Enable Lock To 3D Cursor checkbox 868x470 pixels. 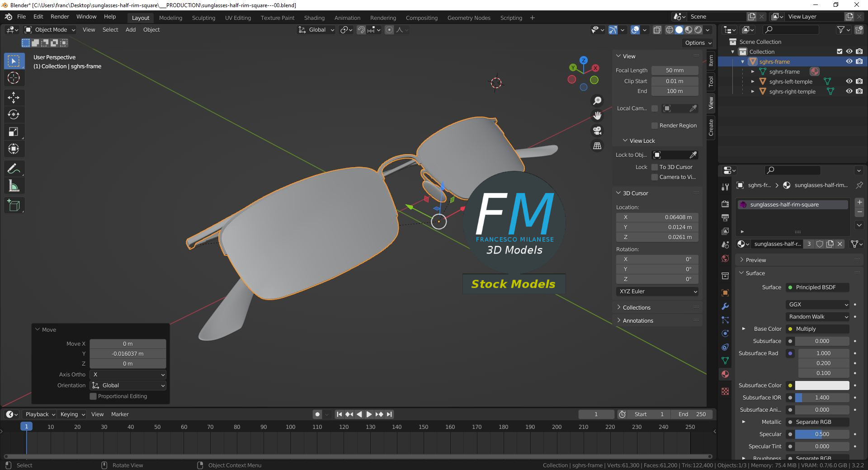pyautogui.click(x=654, y=167)
